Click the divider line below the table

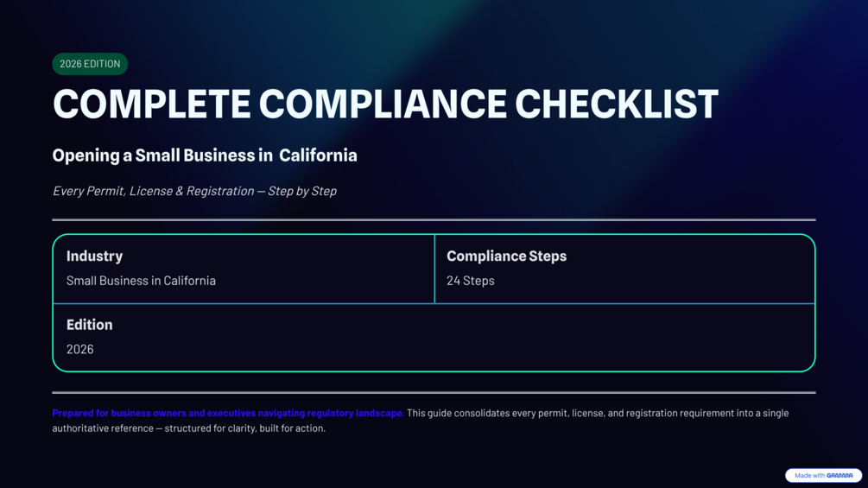434,392
